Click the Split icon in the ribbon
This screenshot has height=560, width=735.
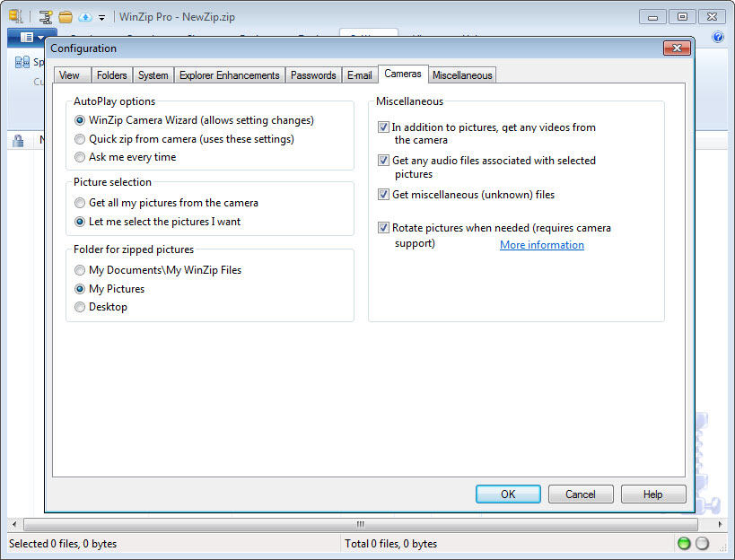[22, 62]
